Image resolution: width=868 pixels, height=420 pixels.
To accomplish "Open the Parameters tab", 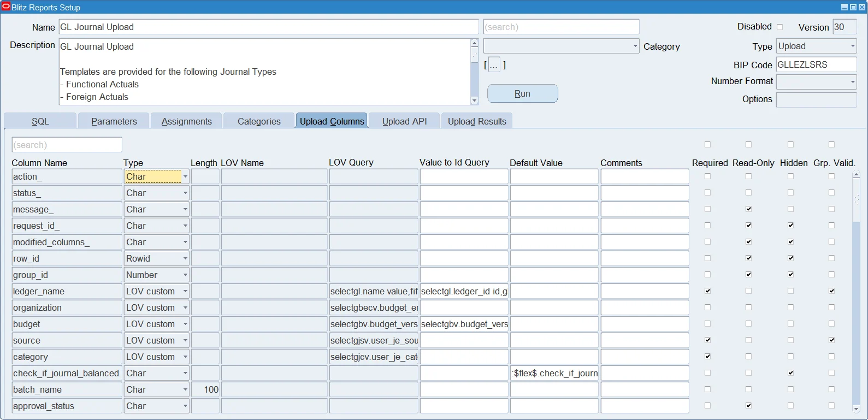I will 114,121.
